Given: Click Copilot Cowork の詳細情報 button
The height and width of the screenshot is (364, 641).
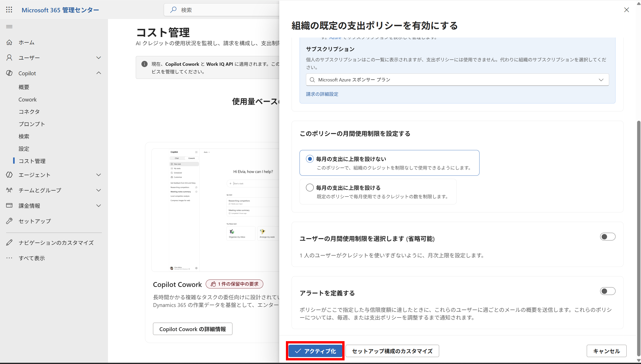Looking at the screenshot, I should (x=193, y=329).
